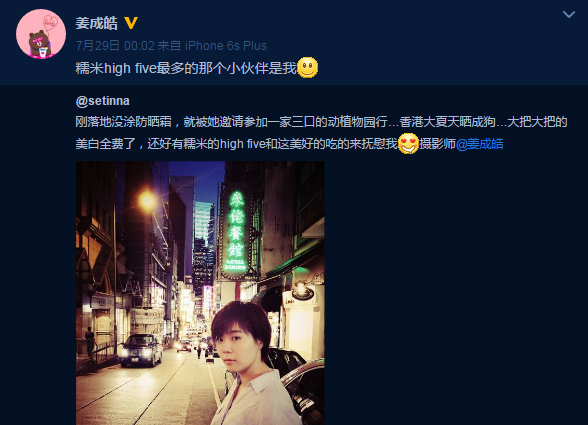Viewport: 588px width, 425px height.
Task: Click the smiley emoji in the post
Action: click(308, 68)
